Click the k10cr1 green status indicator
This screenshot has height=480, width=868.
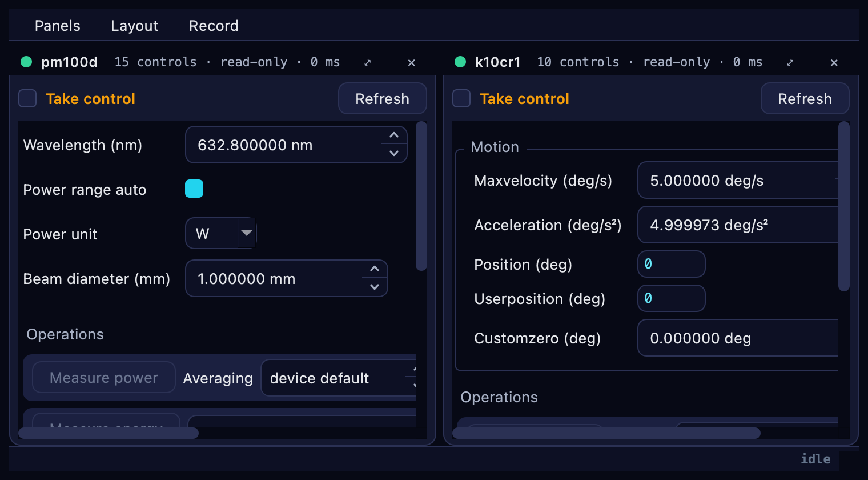(460, 62)
